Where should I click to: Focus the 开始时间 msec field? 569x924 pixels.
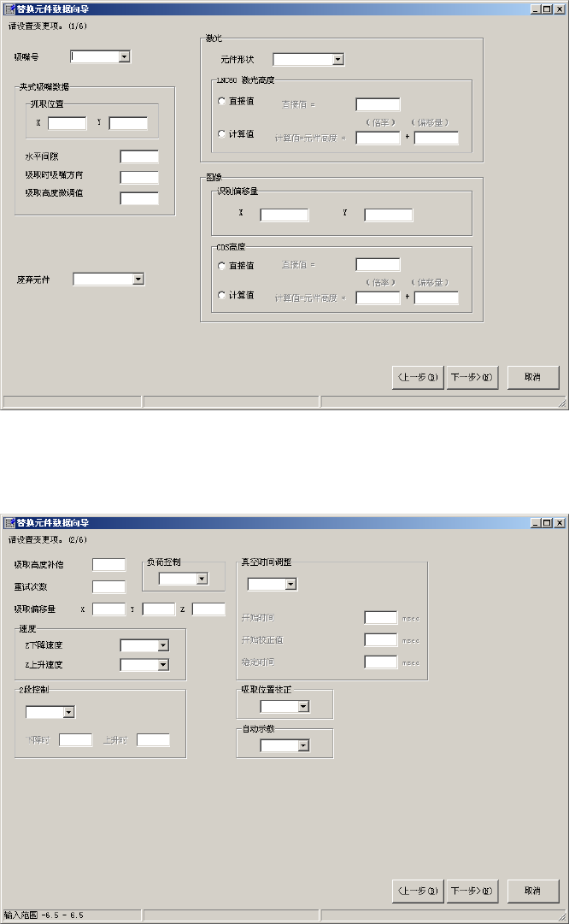pyautogui.click(x=381, y=618)
